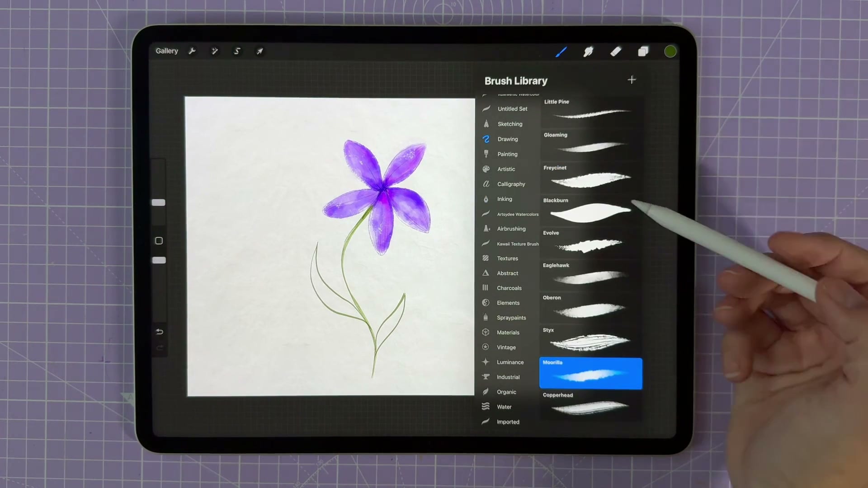
Task: Undo the last action
Action: (159, 332)
